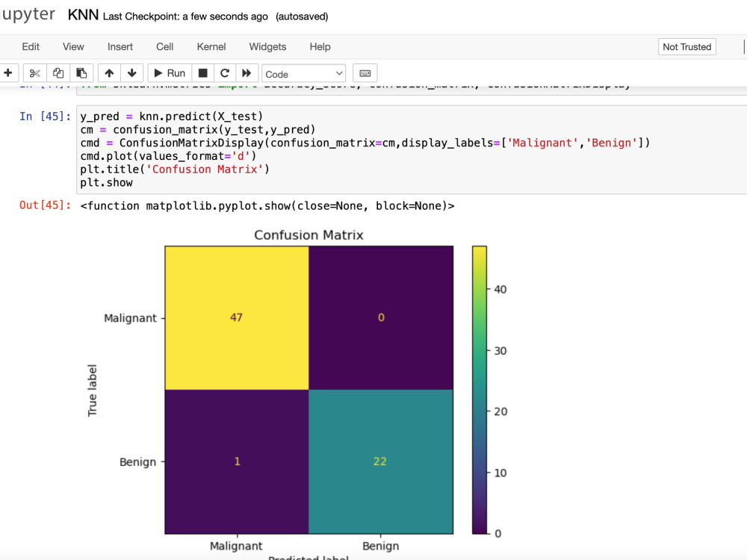Screen dimensions: 747x560
Task: Click the True label axis title
Action: pyautogui.click(x=93, y=391)
